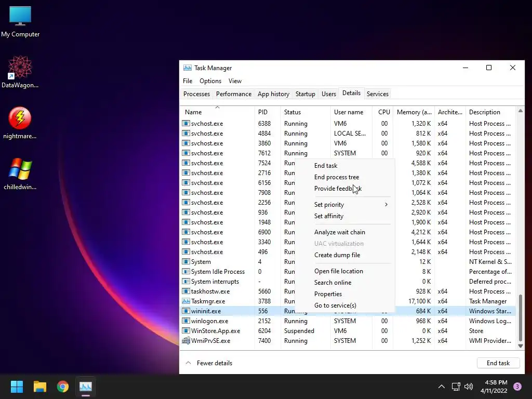Select the chilledwin desktop icon

[x=20, y=174]
